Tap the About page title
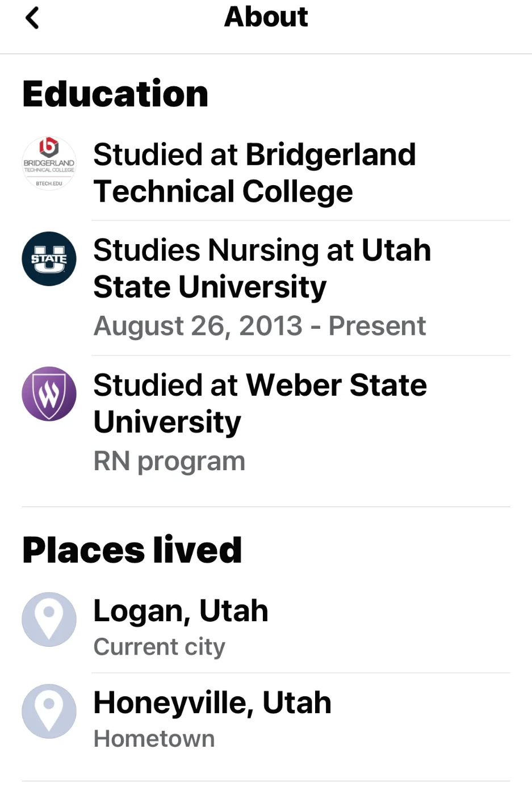532x795 pixels. click(266, 17)
